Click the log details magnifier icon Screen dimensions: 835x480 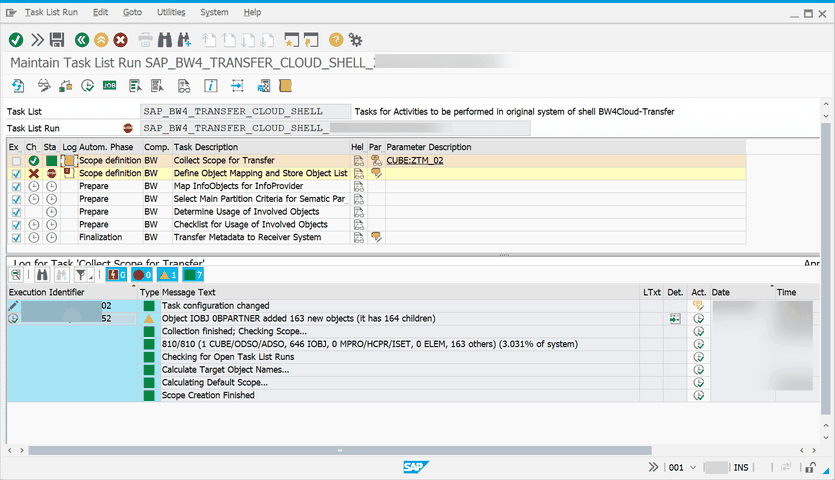(16, 275)
